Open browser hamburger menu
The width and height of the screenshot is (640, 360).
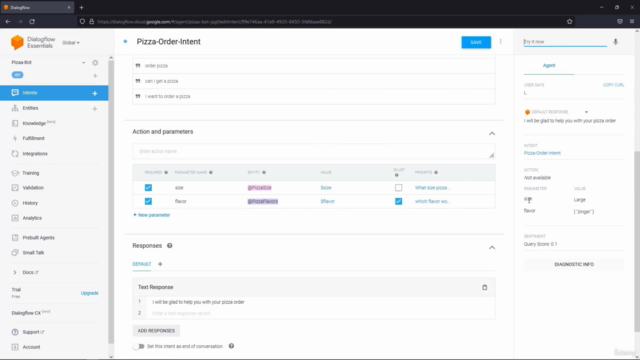[632, 22]
